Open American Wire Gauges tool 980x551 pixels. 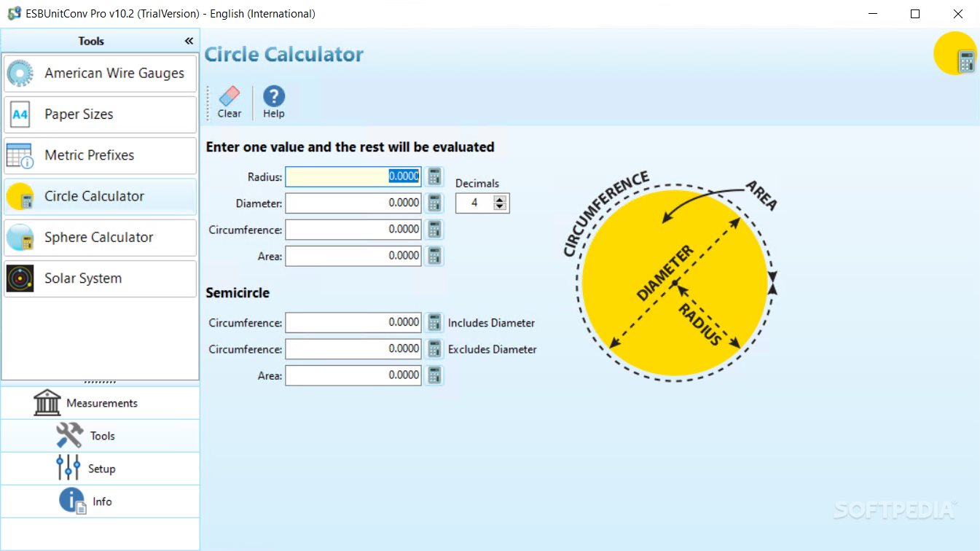point(100,74)
